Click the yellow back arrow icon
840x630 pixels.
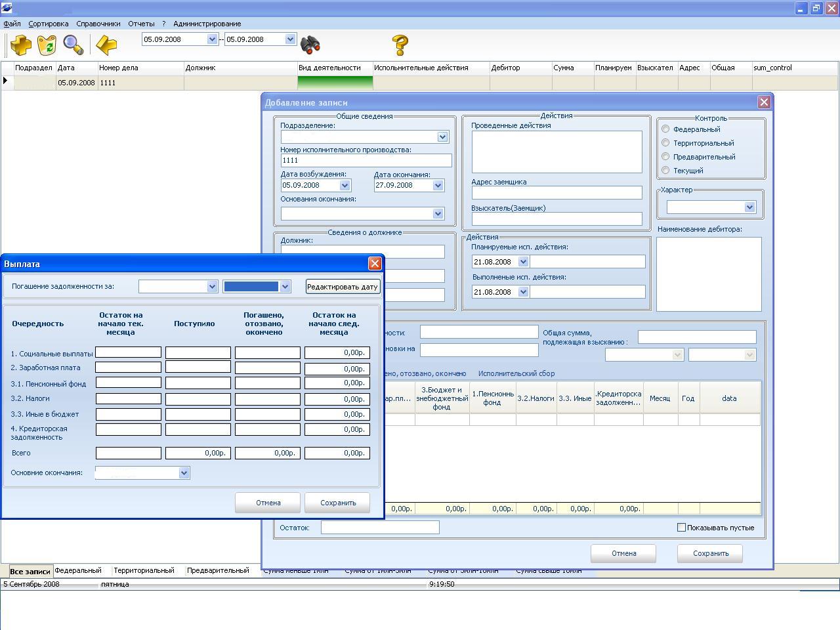tap(106, 45)
